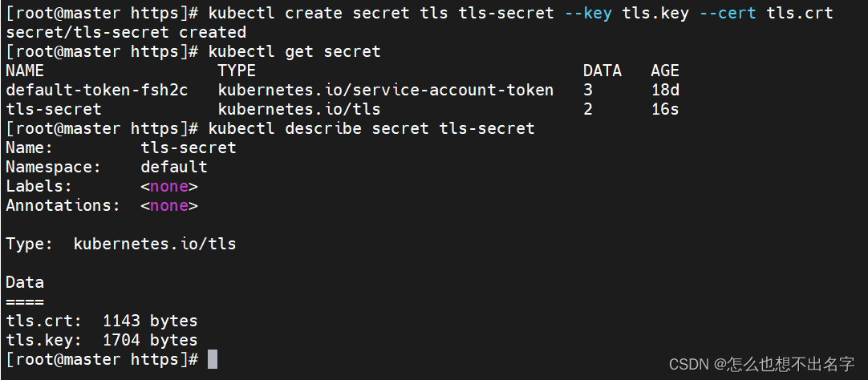Click the cyan --cert option flag
The image size is (868, 380).
[728, 14]
